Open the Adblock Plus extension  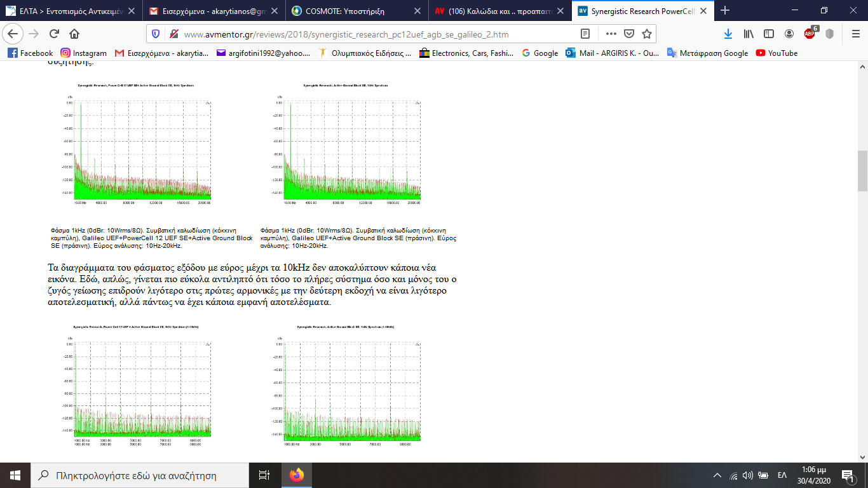point(810,34)
